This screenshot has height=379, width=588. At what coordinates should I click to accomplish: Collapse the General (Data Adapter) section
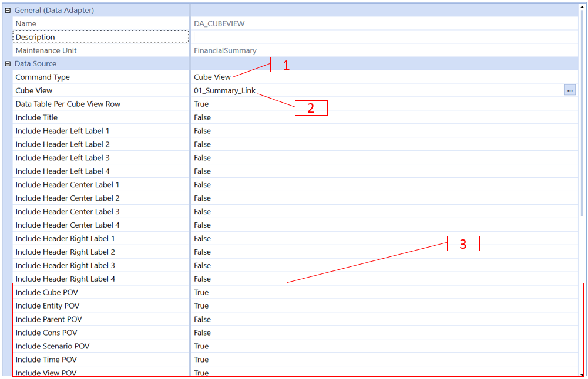[8, 11]
